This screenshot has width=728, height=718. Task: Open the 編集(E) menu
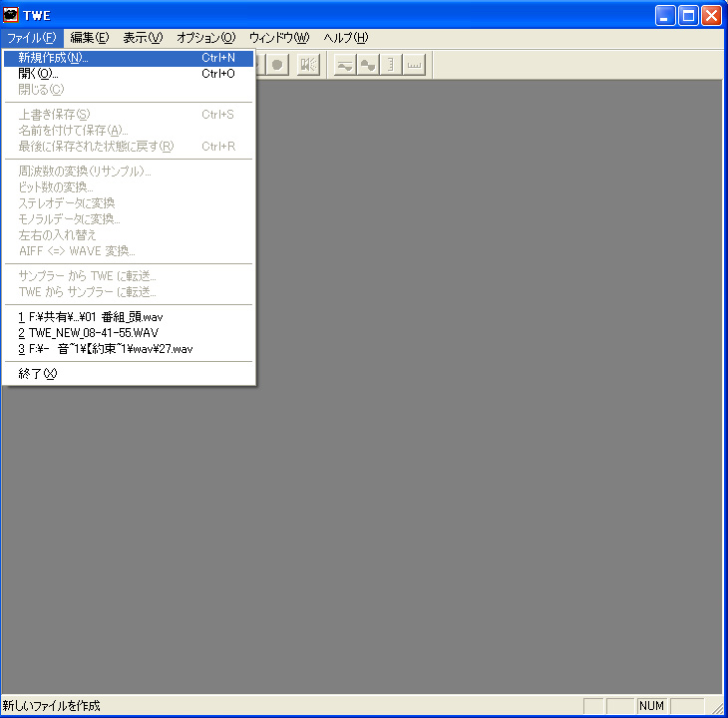point(89,38)
